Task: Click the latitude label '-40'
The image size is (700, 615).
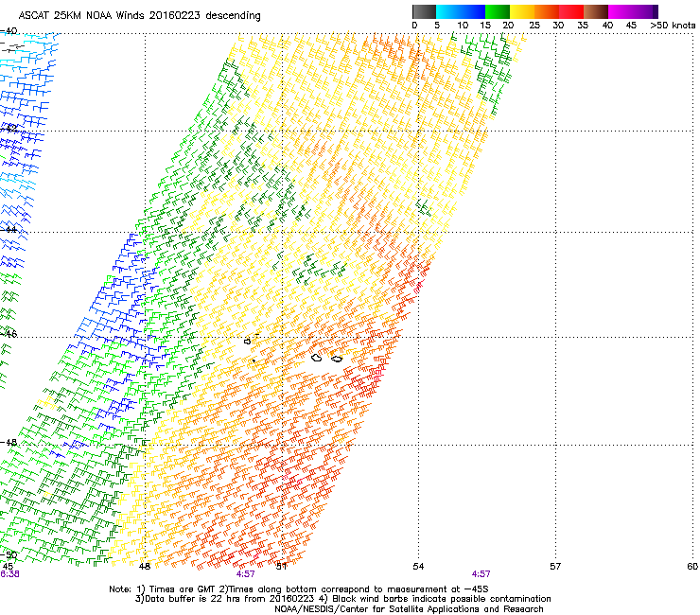Action: click(9, 30)
